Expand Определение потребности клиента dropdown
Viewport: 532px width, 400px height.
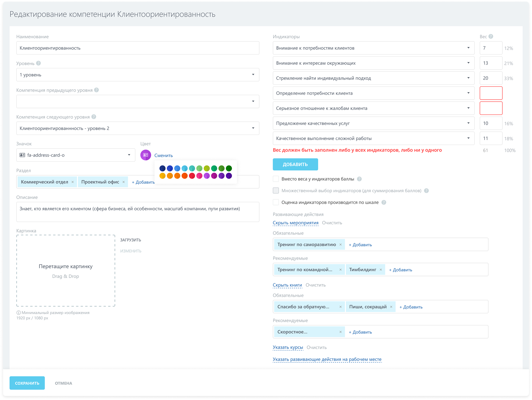(x=373, y=93)
